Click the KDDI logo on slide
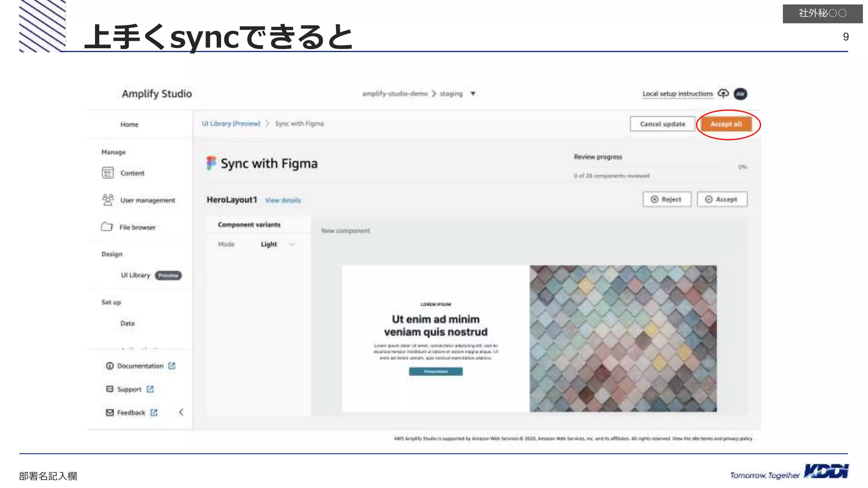The width and height of the screenshot is (868, 488). click(x=826, y=471)
